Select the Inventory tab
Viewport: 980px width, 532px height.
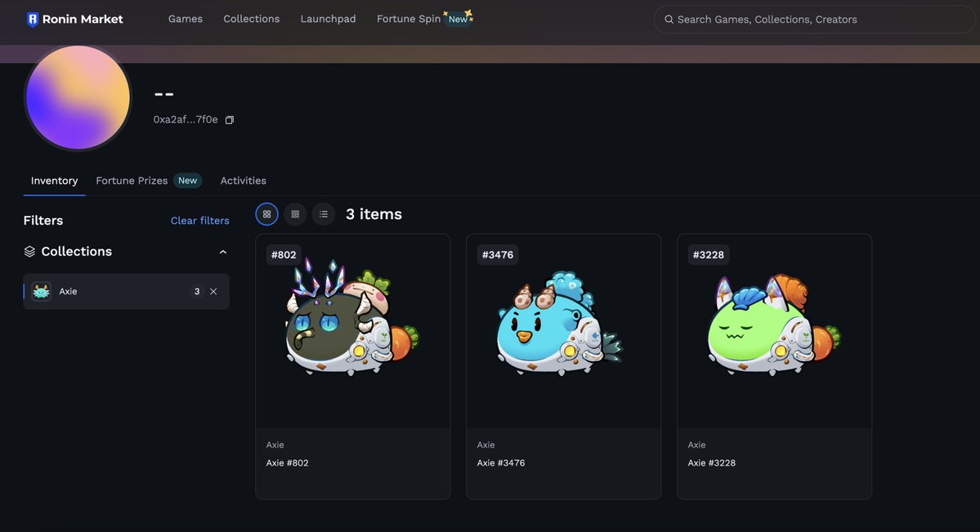55,181
